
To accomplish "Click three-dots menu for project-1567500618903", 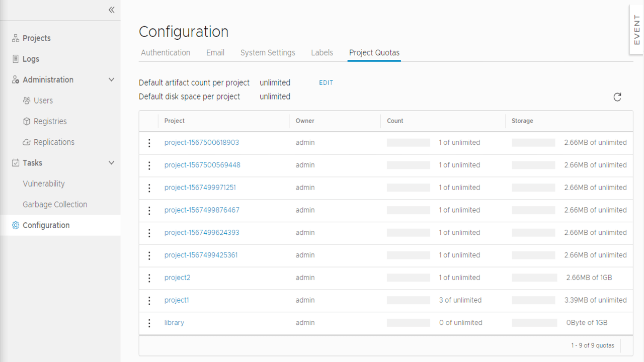I will pos(149,143).
